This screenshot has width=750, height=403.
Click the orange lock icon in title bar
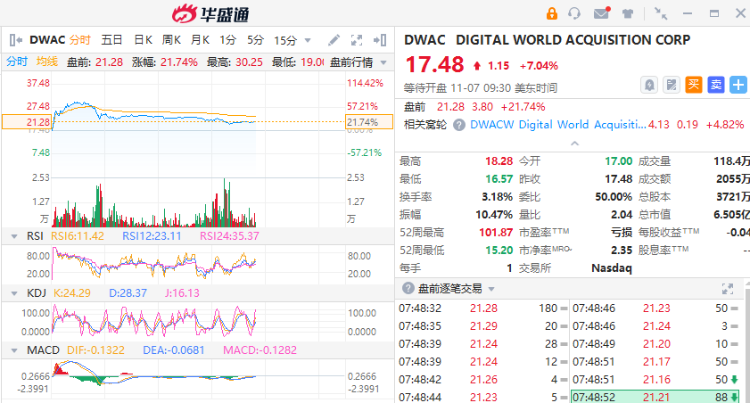tap(551, 13)
